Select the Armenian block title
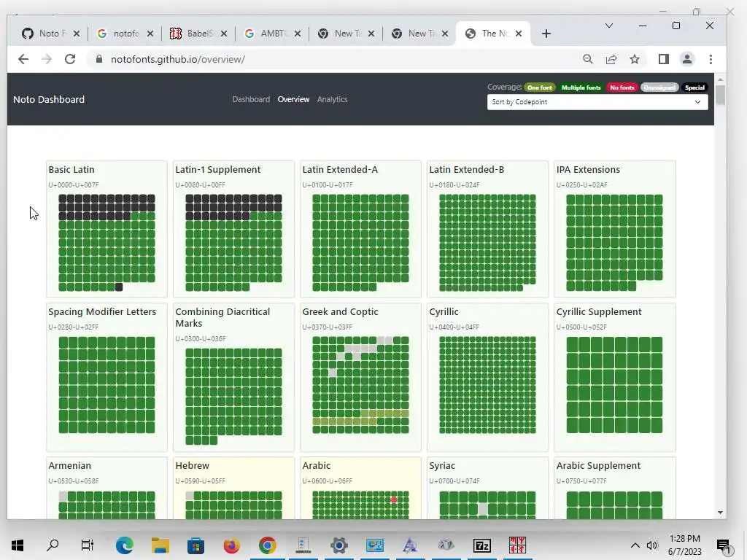This screenshot has height=560, width=747. pos(69,465)
